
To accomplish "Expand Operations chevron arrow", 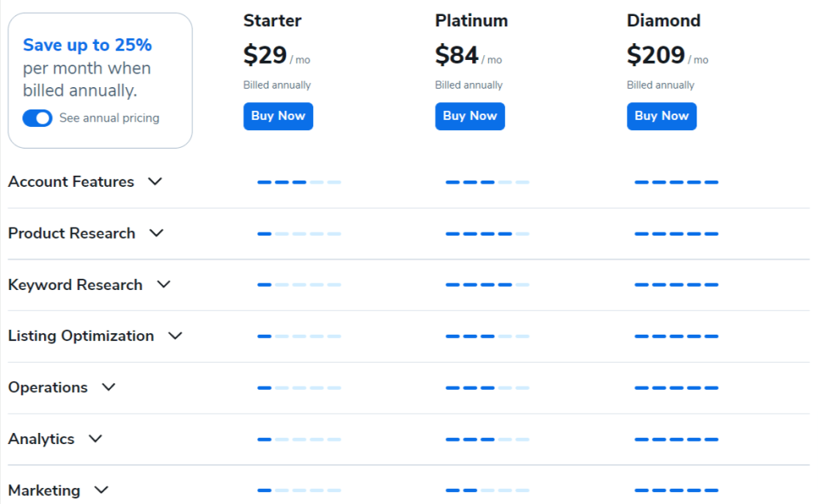I will tap(109, 387).
